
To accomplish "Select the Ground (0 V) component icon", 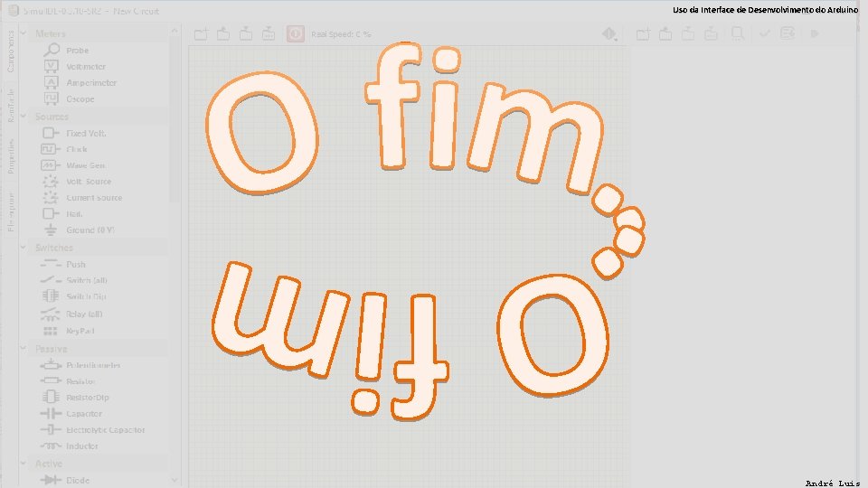I will coord(51,230).
